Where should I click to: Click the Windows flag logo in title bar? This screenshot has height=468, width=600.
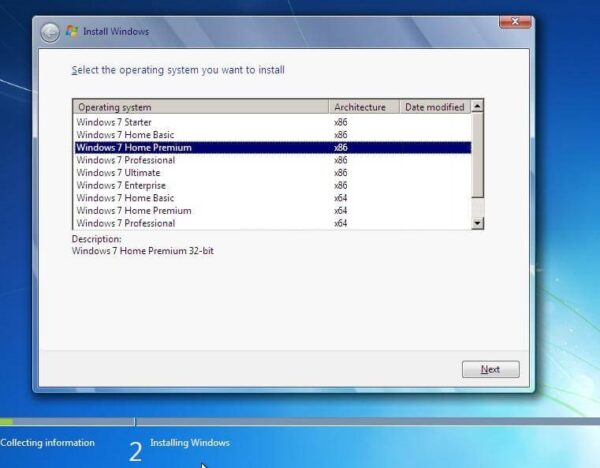72,31
